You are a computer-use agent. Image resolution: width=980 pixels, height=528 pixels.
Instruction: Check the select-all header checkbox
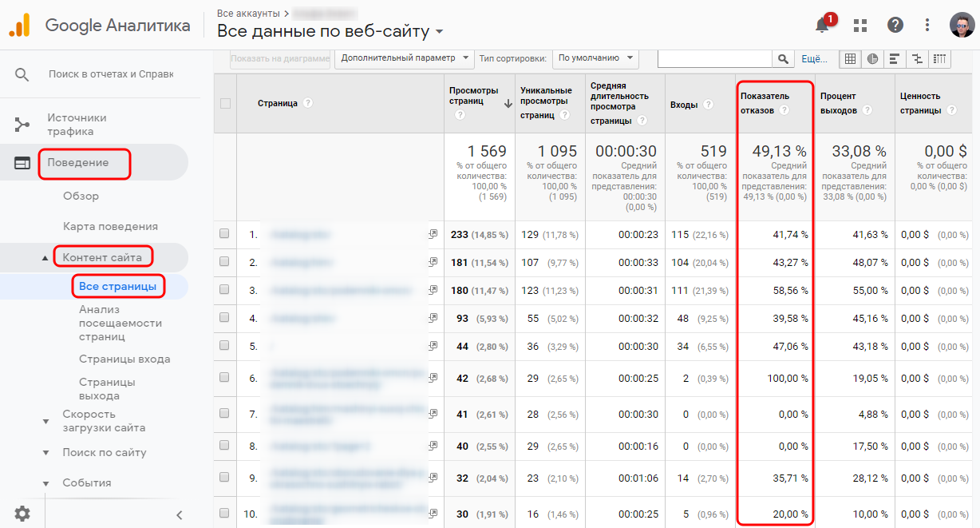tap(225, 103)
